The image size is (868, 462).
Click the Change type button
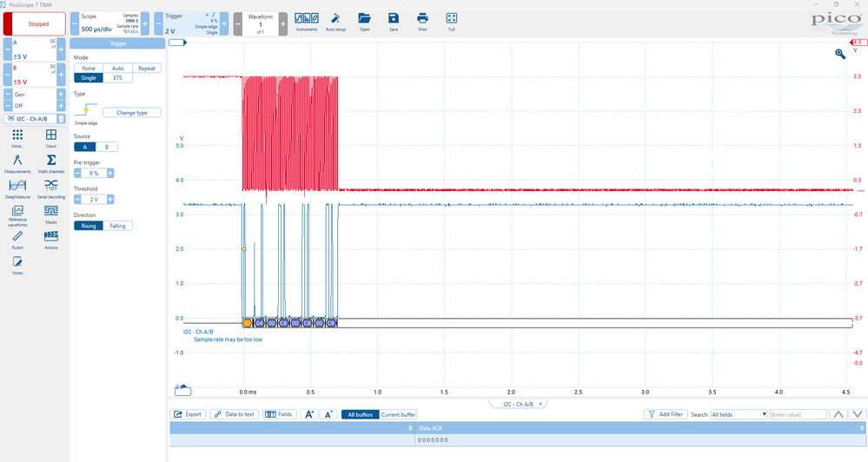click(132, 112)
